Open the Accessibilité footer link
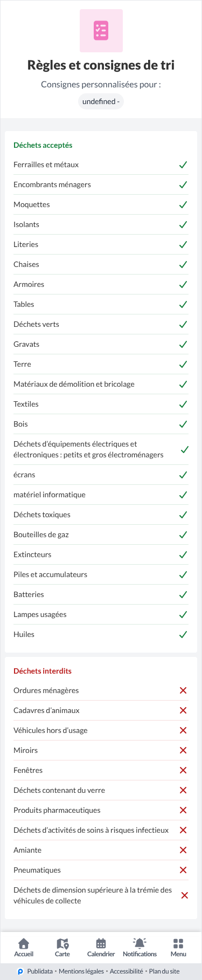 (127, 971)
